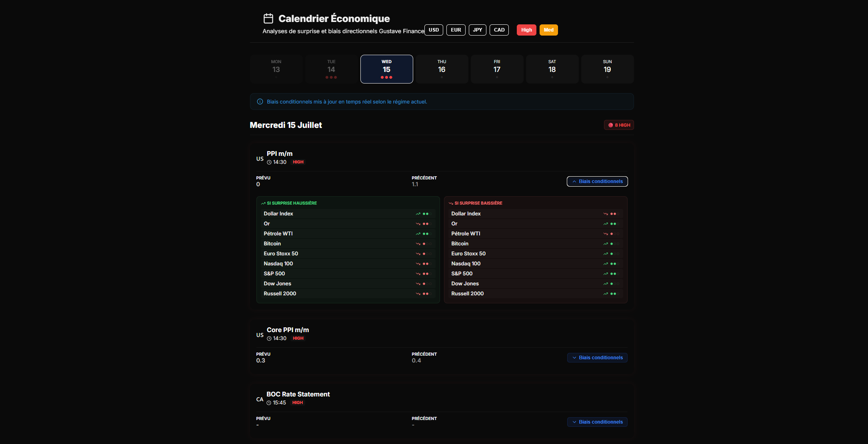Expand Biais conditionnels for BOC Rate Statement

point(597,422)
